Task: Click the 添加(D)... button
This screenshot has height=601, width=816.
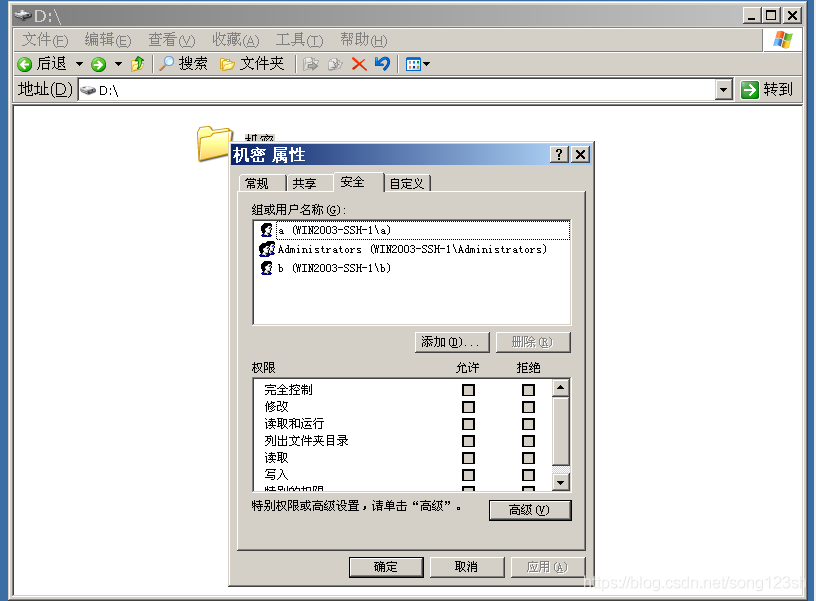Action: 452,342
